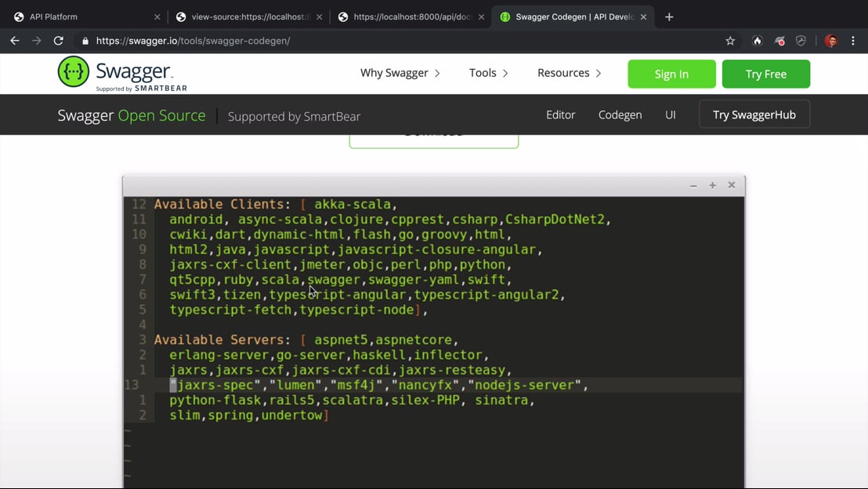Click "typescript-fetch" in the terminal
The width and height of the screenshot is (868, 489).
[x=230, y=310]
